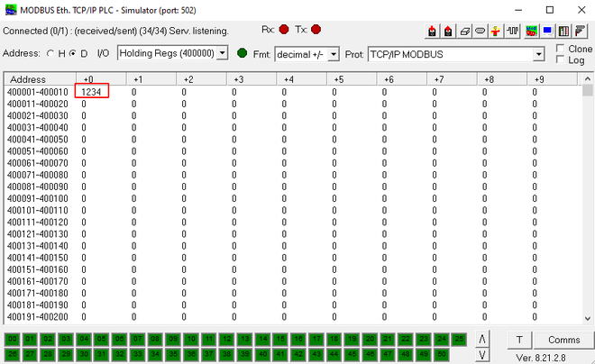Click the Λ station page up button

482,339
